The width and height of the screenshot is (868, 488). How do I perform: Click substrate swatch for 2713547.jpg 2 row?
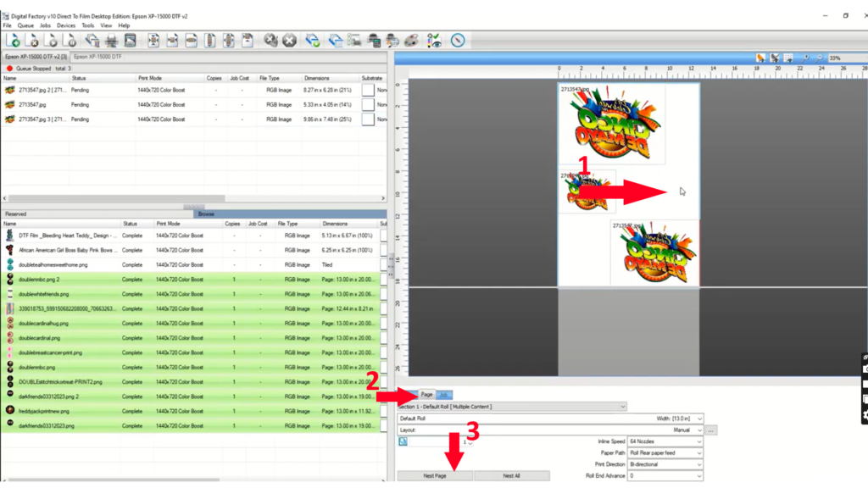click(368, 90)
